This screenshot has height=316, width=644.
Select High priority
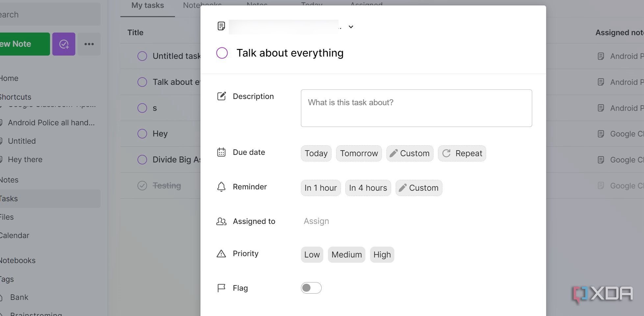382,255
